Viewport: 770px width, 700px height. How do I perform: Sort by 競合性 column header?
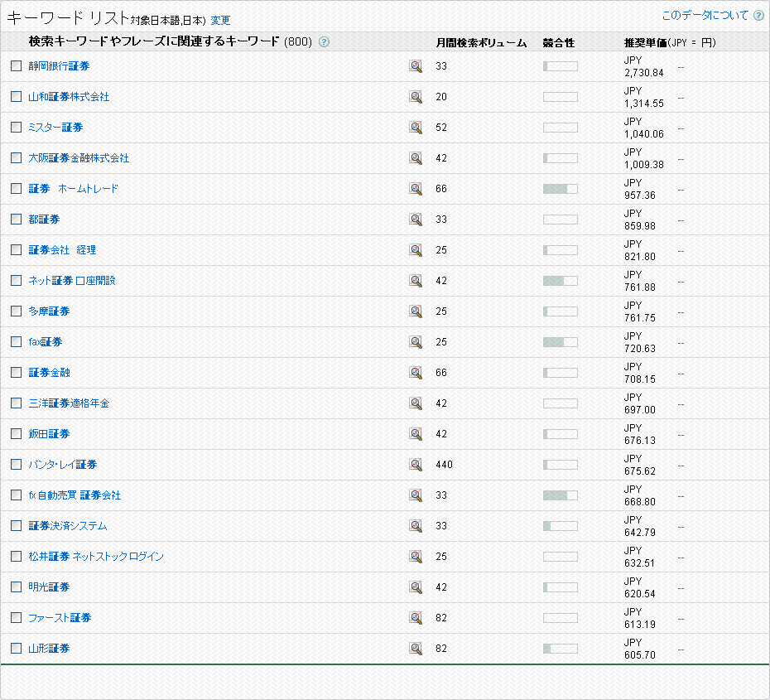tap(559, 42)
